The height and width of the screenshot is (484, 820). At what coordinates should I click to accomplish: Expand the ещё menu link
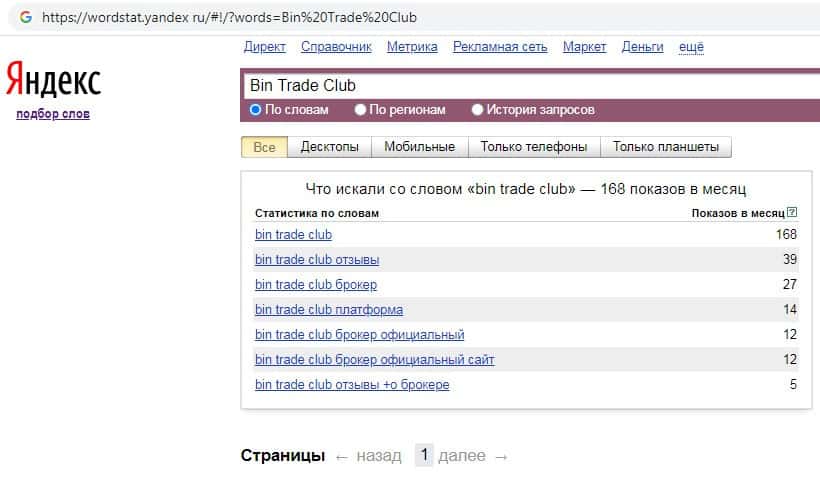[x=691, y=47]
